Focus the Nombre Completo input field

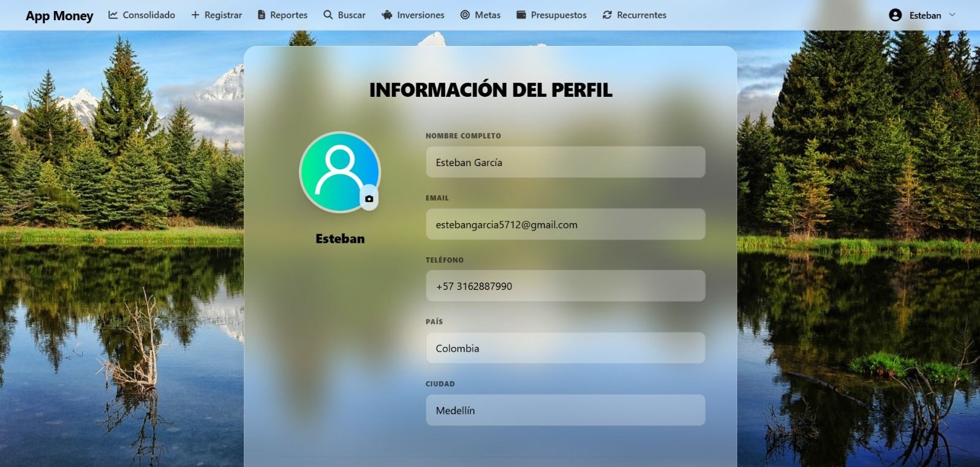tap(565, 162)
